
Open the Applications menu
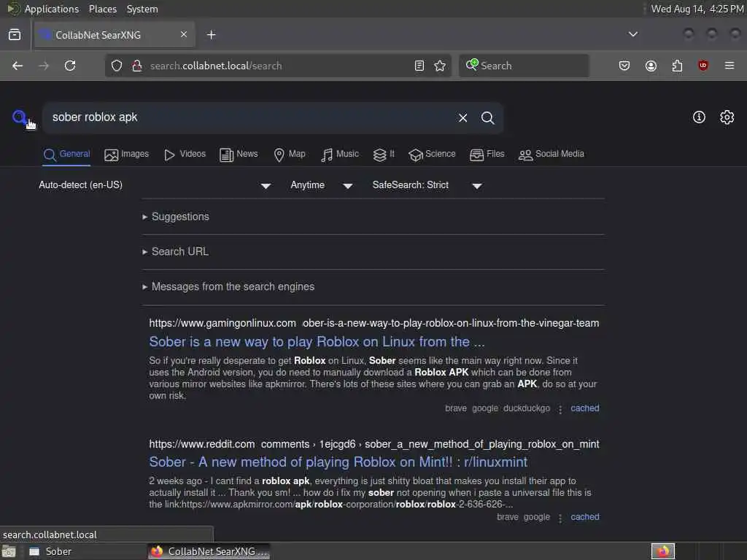pyautogui.click(x=52, y=9)
